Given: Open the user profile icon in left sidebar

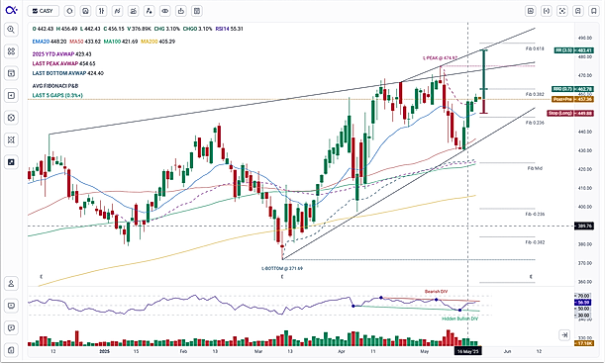Looking at the screenshot, I should click(x=11, y=284).
